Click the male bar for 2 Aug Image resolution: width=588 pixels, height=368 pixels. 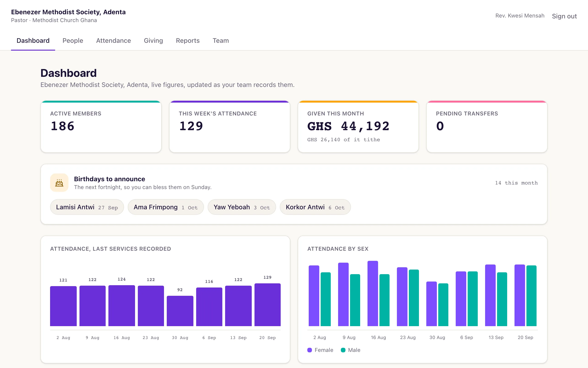pos(326,299)
